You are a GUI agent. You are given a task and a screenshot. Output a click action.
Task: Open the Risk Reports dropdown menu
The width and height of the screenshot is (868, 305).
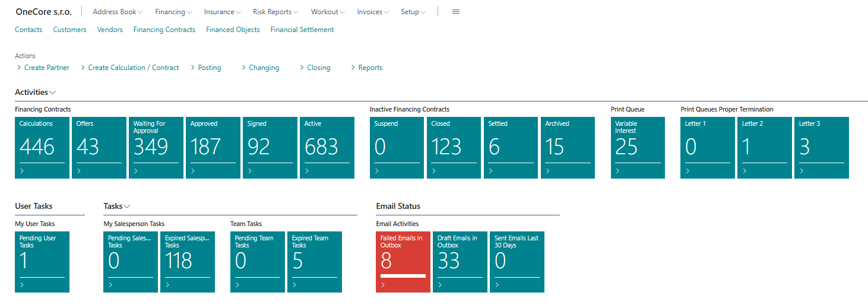click(x=275, y=12)
